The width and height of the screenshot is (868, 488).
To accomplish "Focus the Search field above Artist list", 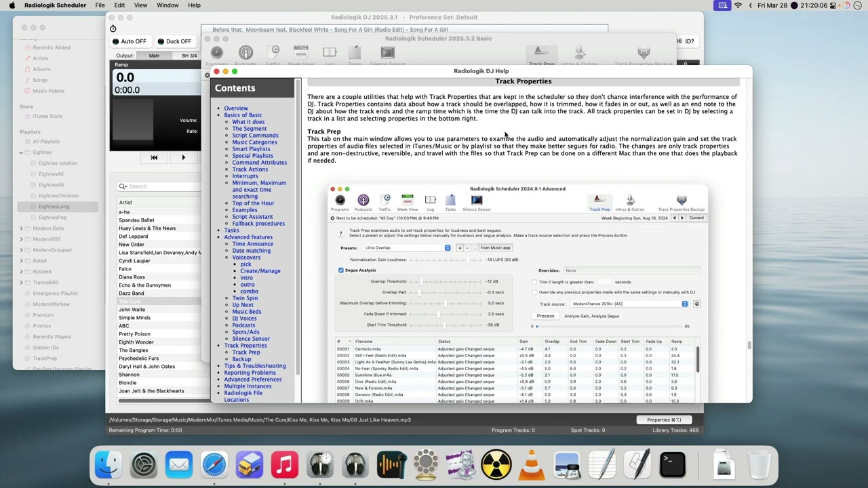I will [x=160, y=186].
